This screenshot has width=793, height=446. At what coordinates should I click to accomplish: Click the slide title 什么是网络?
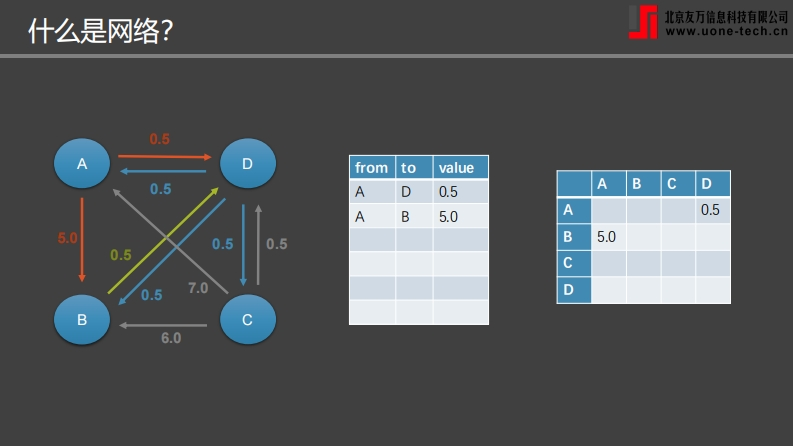click(x=101, y=31)
